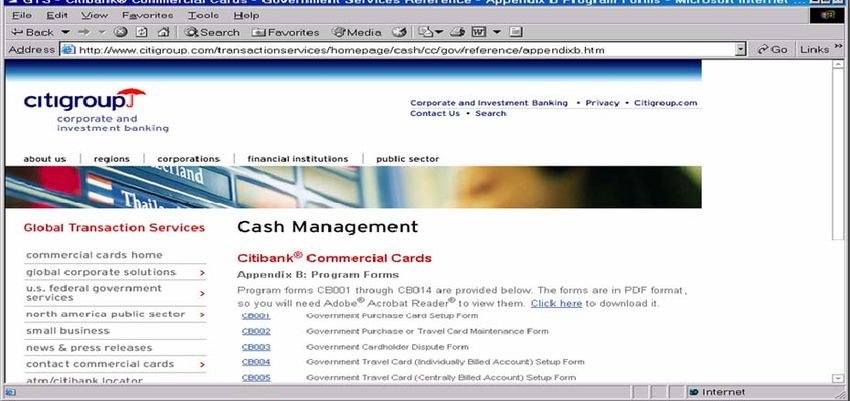The image size is (850, 401).
Task: Open news & press releases item
Action: [89, 347]
